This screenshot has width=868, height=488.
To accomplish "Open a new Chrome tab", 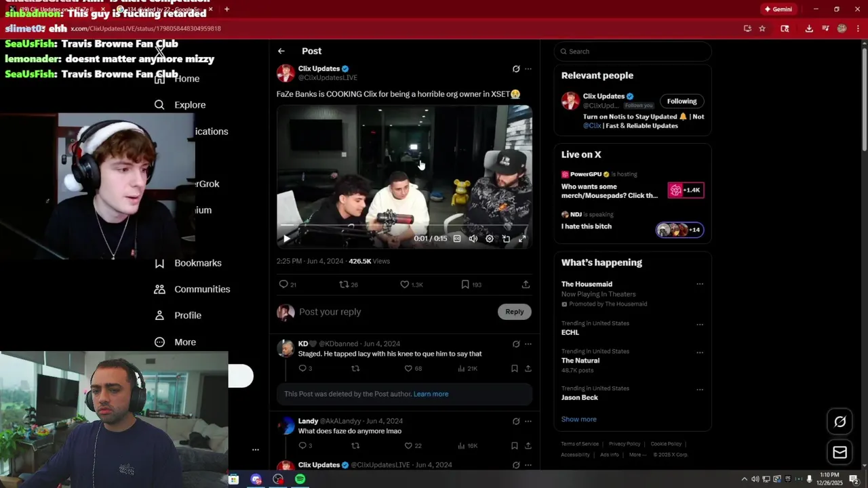I will [x=226, y=9].
